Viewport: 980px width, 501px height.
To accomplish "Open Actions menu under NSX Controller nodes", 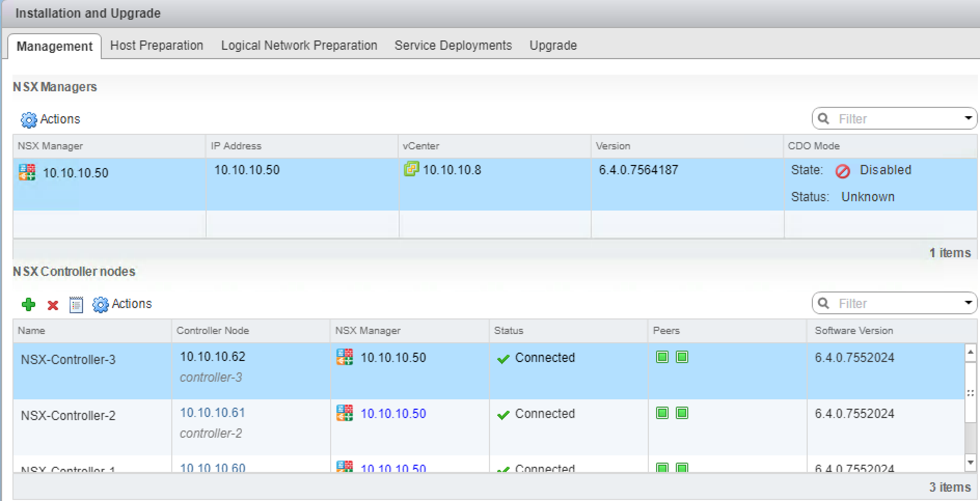I will click(122, 304).
